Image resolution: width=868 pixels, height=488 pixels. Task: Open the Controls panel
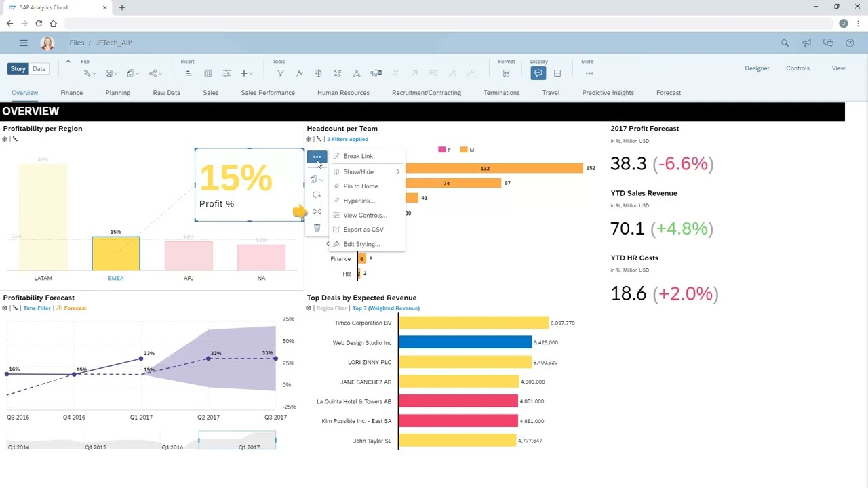[x=797, y=68]
